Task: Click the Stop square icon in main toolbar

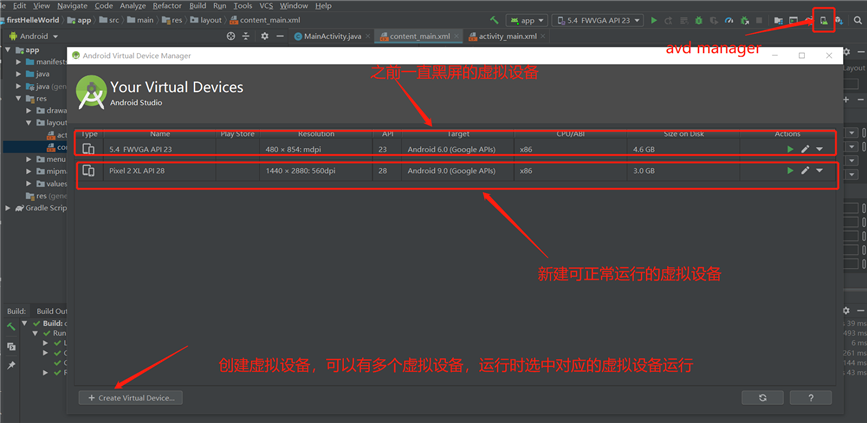Action: [x=759, y=20]
